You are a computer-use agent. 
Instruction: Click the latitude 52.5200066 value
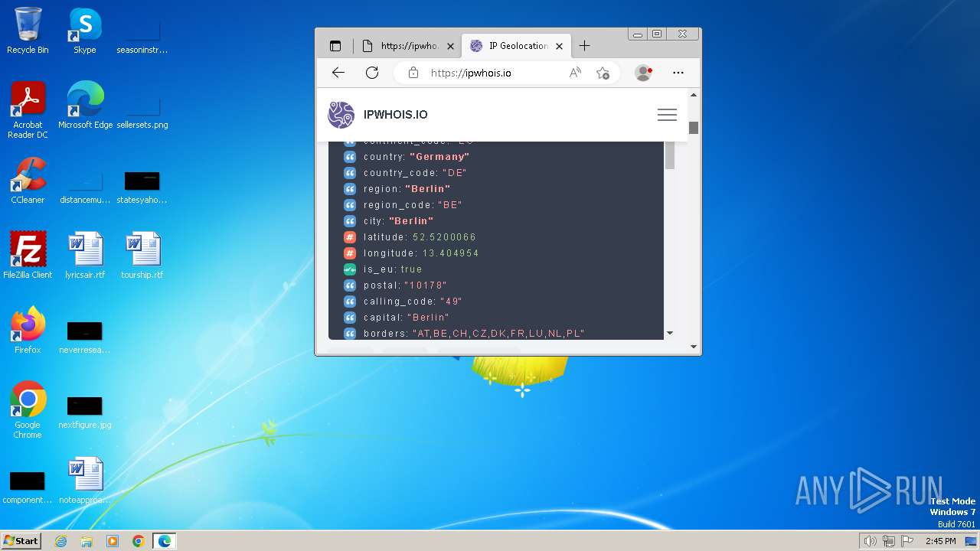pos(444,237)
